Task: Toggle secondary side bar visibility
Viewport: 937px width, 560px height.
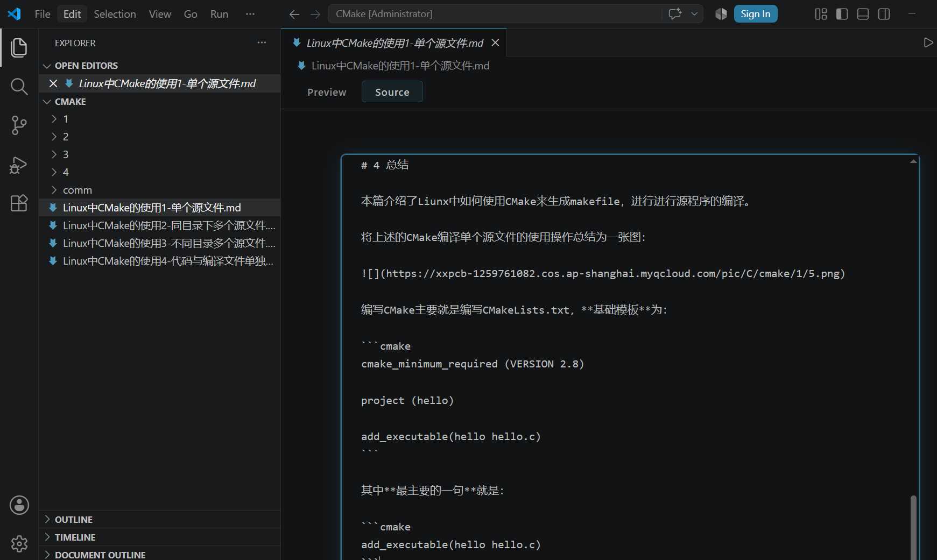Action: (x=884, y=14)
